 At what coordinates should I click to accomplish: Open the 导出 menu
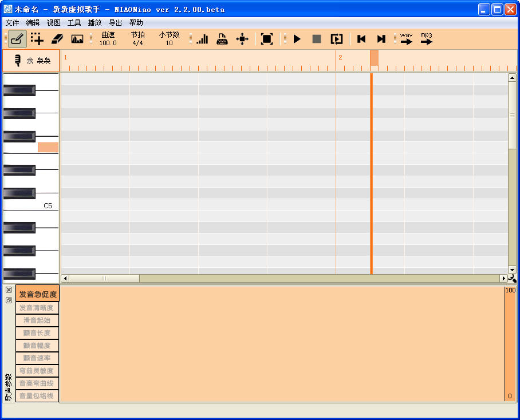116,23
